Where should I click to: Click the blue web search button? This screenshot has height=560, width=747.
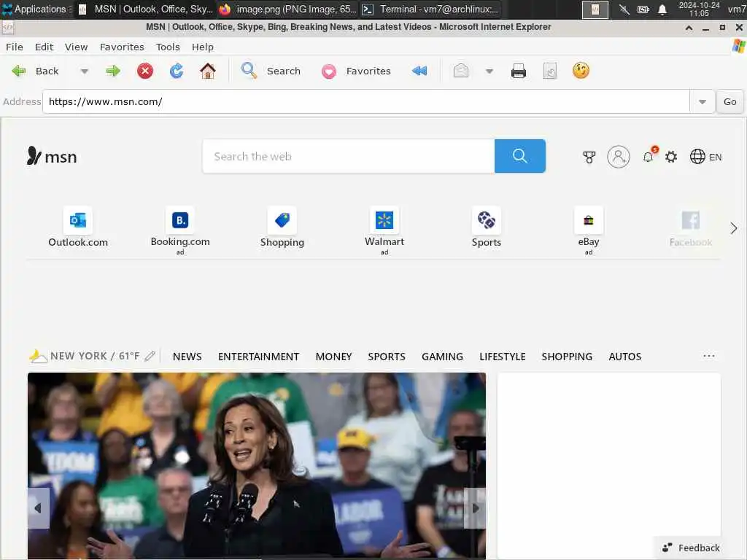coord(519,156)
